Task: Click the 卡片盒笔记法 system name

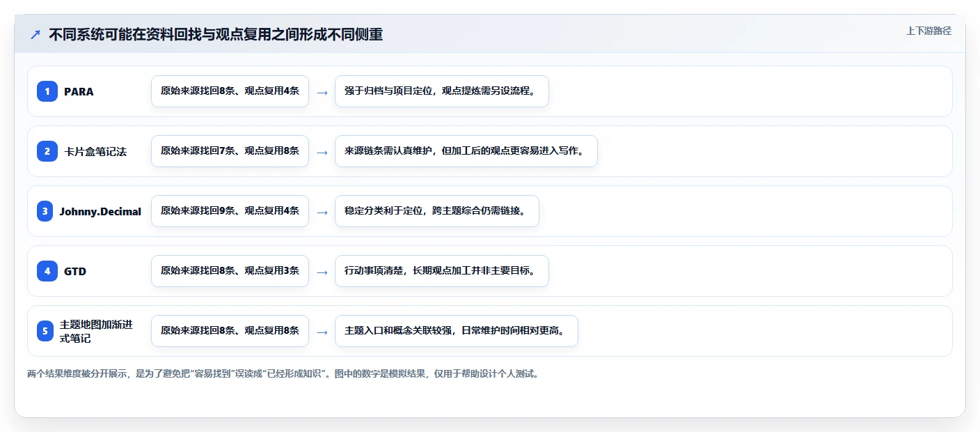Action: coord(95,151)
